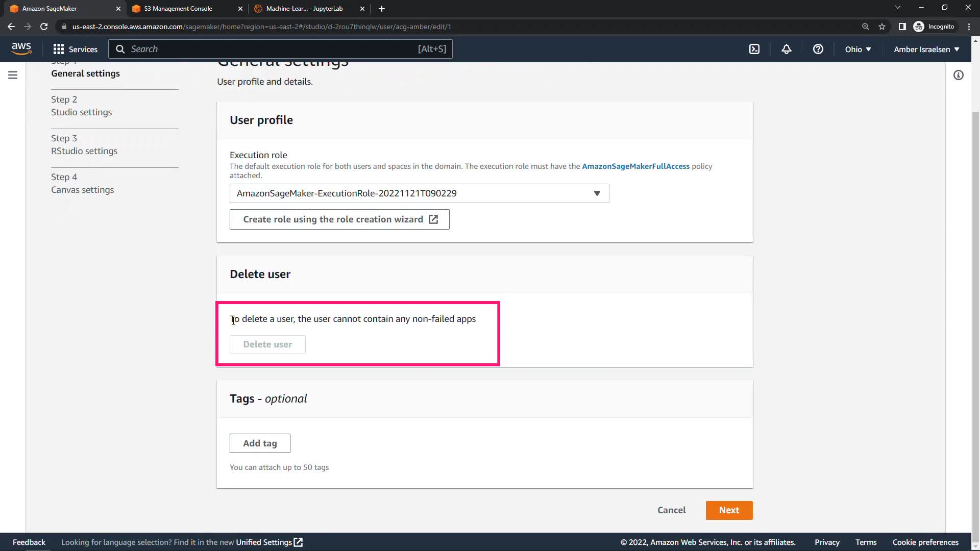The image size is (980, 551).
Task: Click the AWS logo home icon
Action: coord(21,49)
